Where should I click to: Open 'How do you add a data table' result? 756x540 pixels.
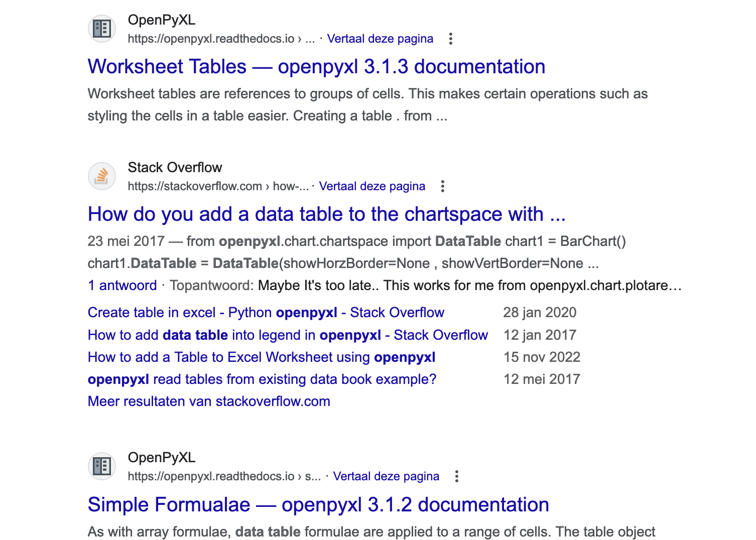[x=327, y=214]
